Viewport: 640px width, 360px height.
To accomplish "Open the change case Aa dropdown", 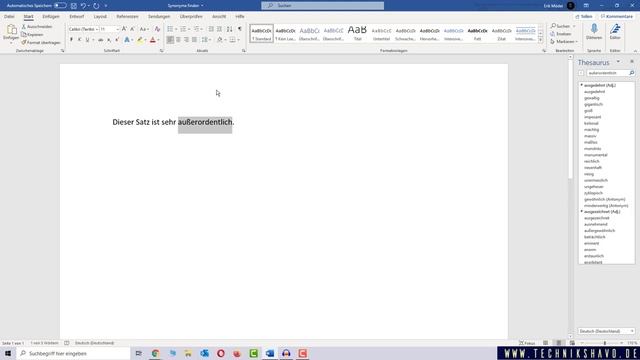I will 144,29.
